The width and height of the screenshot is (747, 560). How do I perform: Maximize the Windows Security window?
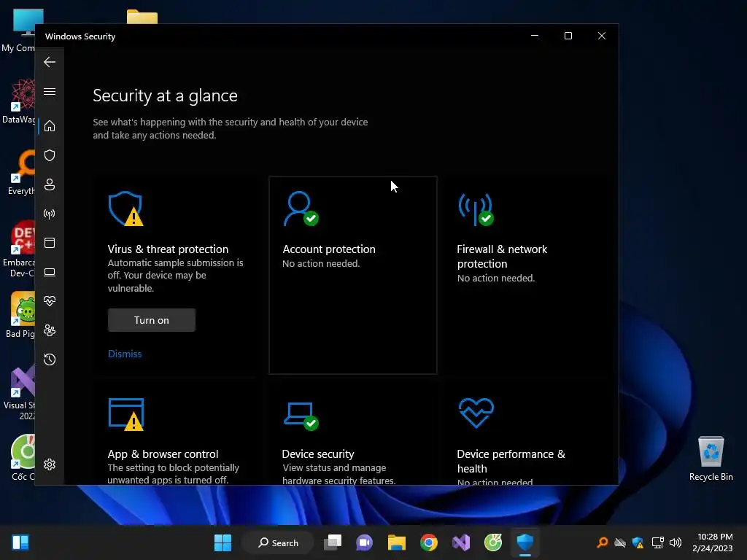tap(568, 36)
